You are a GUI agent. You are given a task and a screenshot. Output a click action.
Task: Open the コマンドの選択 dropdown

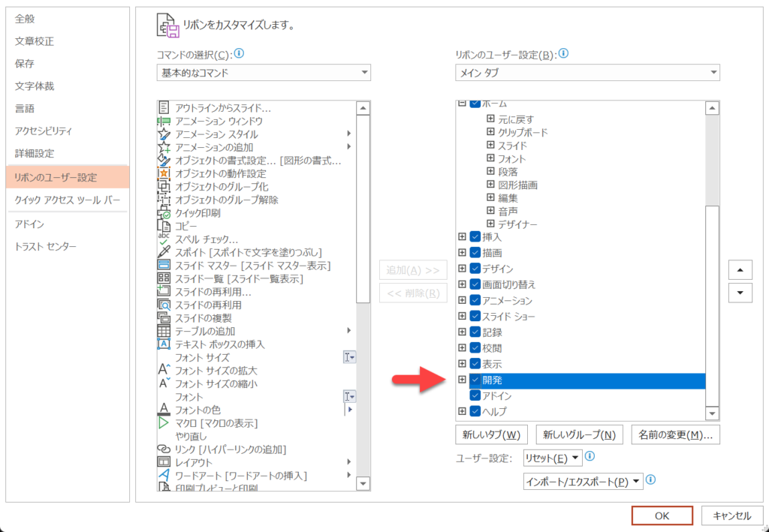pyautogui.click(x=263, y=73)
